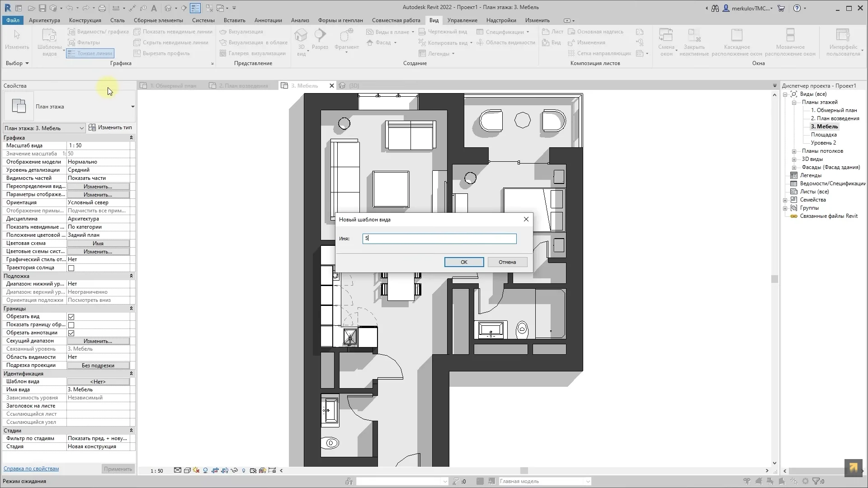Toggle the Траектория солнца checkbox
Image resolution: width=868 pixels, height=488 pixels.
pyautogui.click(x=71, y=268)
